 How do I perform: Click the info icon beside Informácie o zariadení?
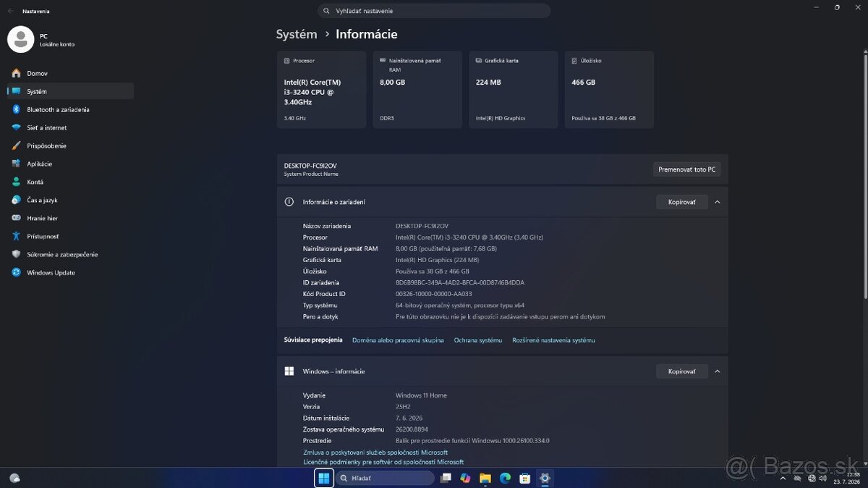coord(289,202)
